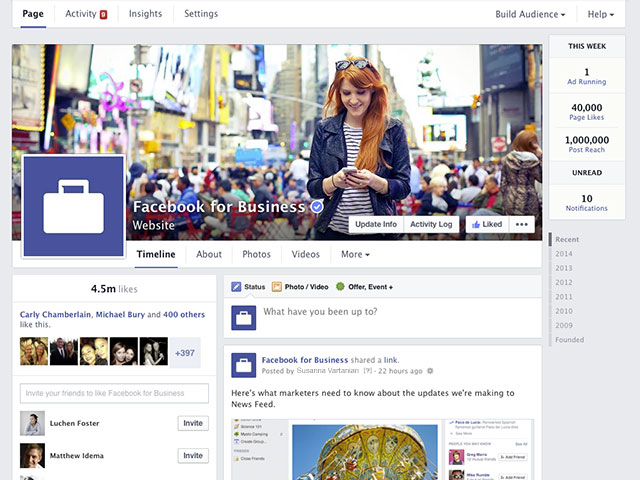Jump to 2010 in timeline navigator
The image size is (640, 480).
point(564,311)
